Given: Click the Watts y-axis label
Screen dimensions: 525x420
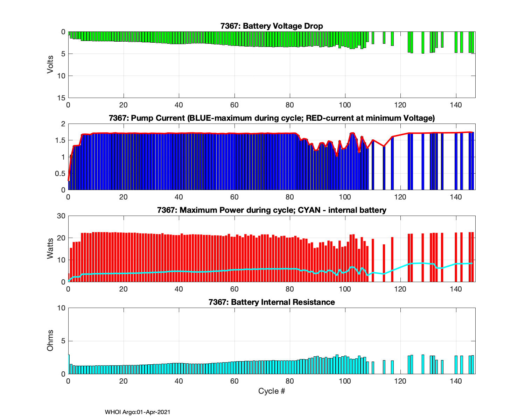Looking at the screenshot, I should (x=50, y=248).
